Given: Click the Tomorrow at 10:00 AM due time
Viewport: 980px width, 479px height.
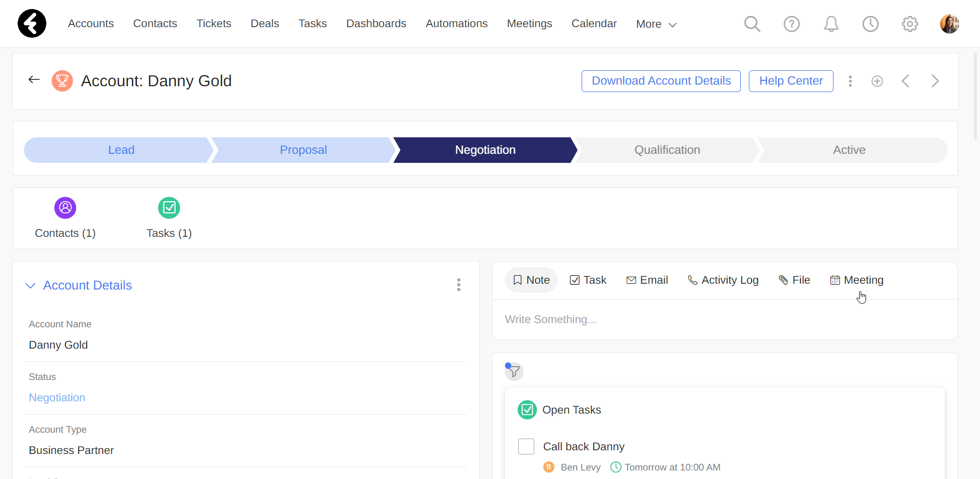Looking at the screenshot, I should pyautogui.click(x=672, y=467).
